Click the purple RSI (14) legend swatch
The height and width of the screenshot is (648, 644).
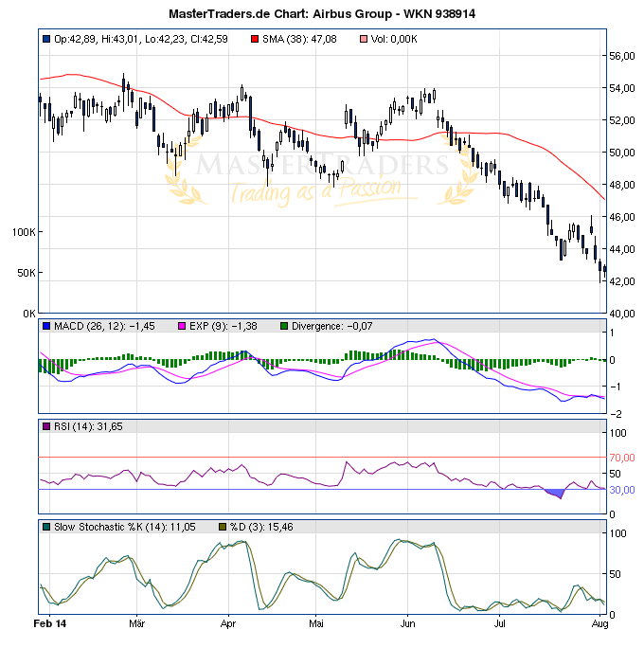click(46, 426)
